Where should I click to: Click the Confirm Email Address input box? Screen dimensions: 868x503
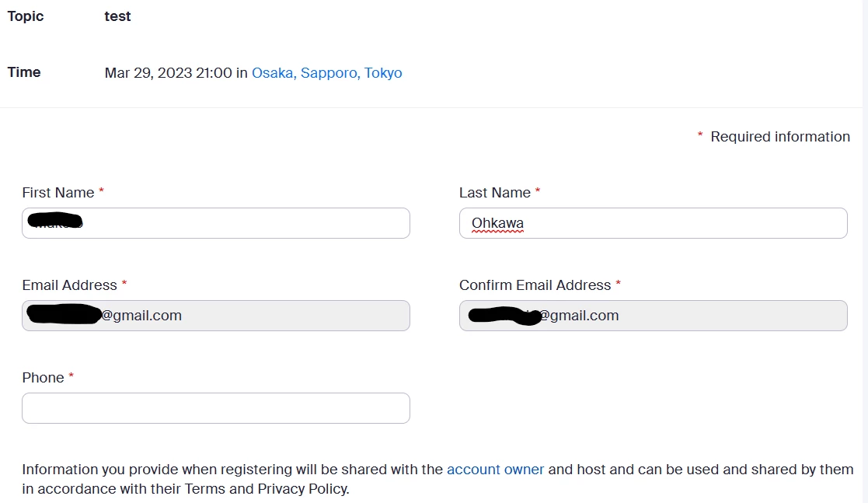tap(654, 316)
